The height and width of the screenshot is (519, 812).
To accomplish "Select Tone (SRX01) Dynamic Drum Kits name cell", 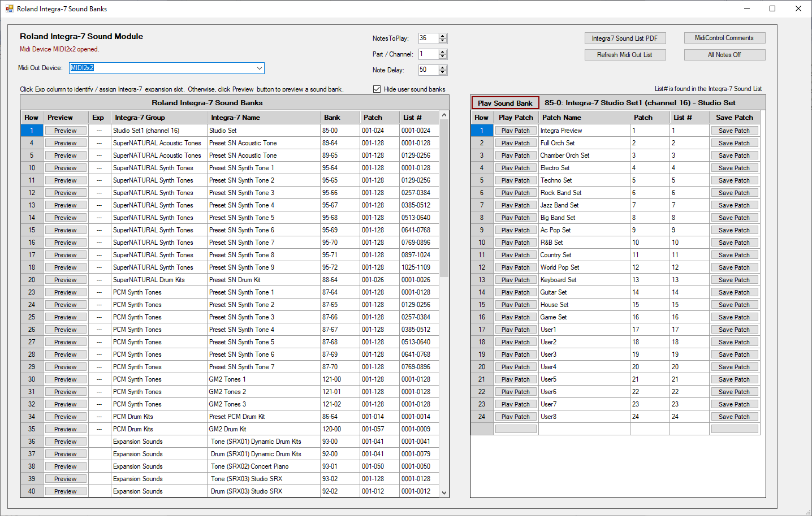I will point(264,442).
